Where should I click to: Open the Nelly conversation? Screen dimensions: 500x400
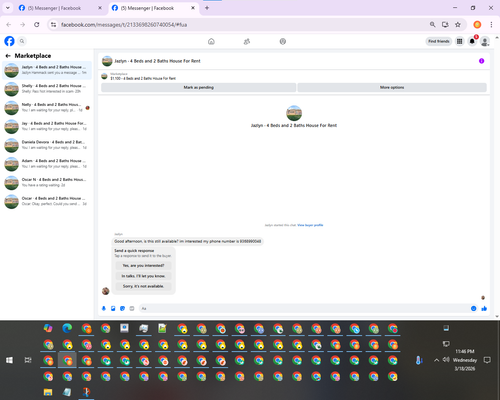click(x=47, y=107)
